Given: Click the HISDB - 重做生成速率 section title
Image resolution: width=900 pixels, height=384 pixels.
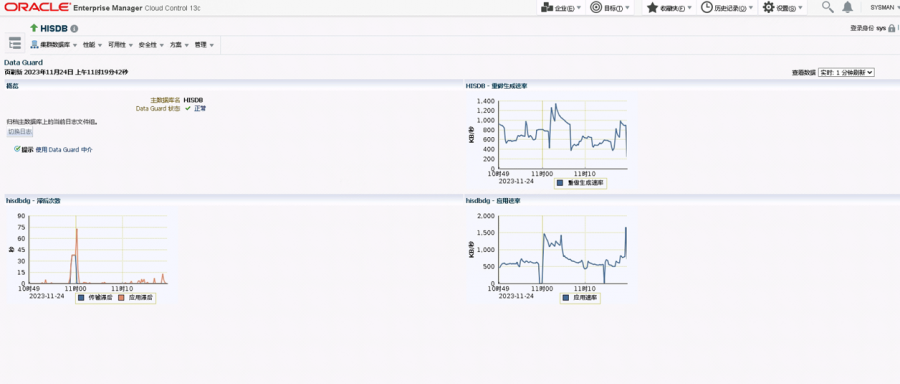Looking at the screenshot, I should 496,86.
